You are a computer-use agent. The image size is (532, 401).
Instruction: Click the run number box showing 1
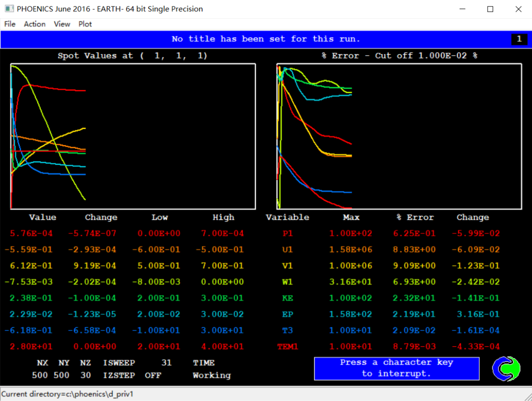click(x=519, y=39)
